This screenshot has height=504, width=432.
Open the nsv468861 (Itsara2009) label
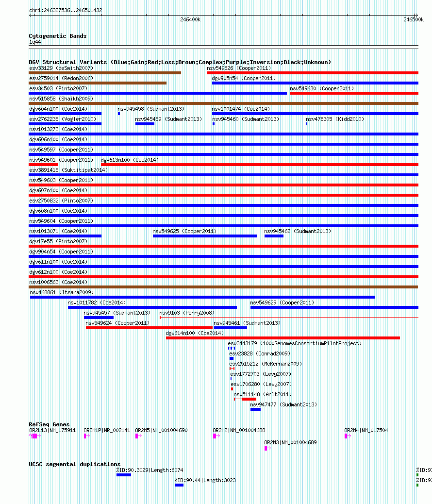click(62, 292)
